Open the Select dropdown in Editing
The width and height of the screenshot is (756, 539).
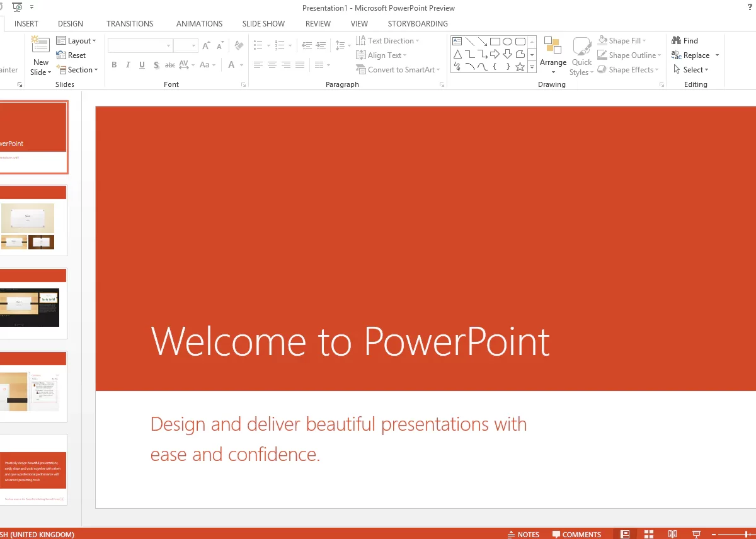click(690, 70)
